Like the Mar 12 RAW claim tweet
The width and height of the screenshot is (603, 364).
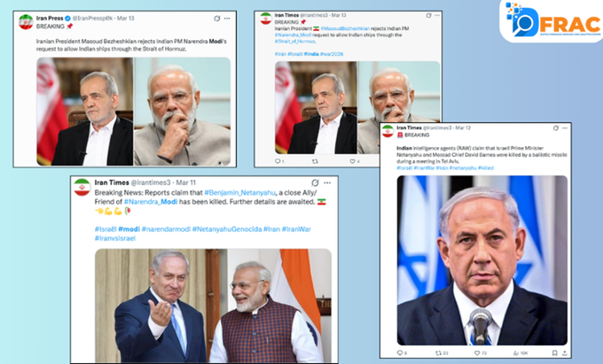click(477, 352)
